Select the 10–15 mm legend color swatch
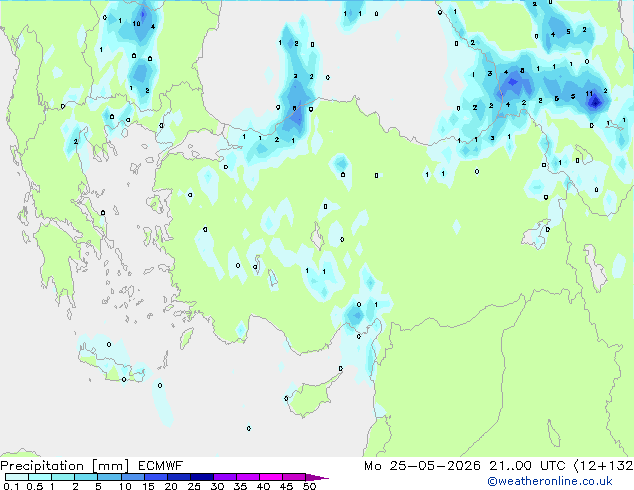Screen dimensions: 634x490 tap(132, 477)
